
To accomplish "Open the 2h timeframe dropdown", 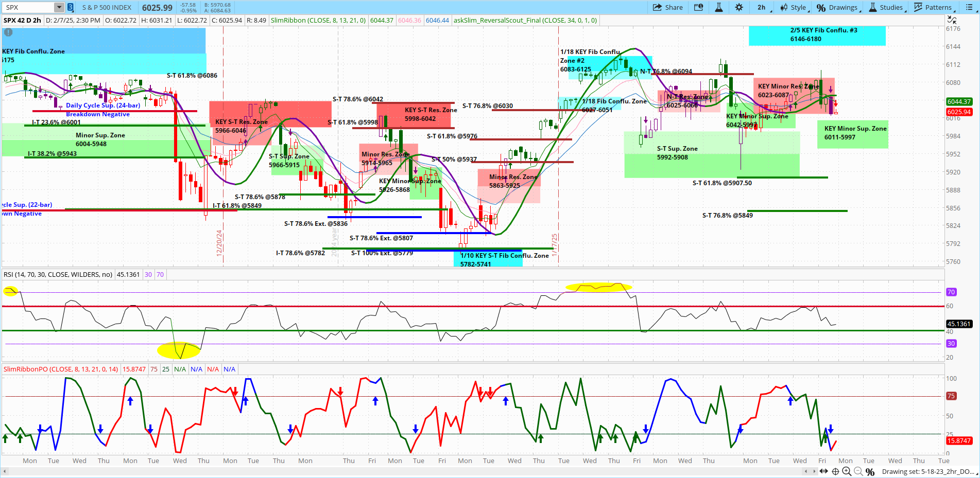I will click(762, 7).
